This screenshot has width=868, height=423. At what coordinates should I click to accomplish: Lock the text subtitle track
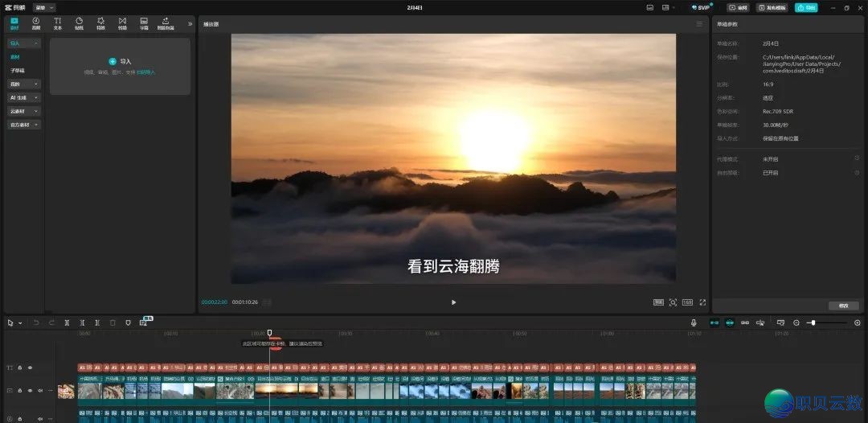(x=20, y=368)
